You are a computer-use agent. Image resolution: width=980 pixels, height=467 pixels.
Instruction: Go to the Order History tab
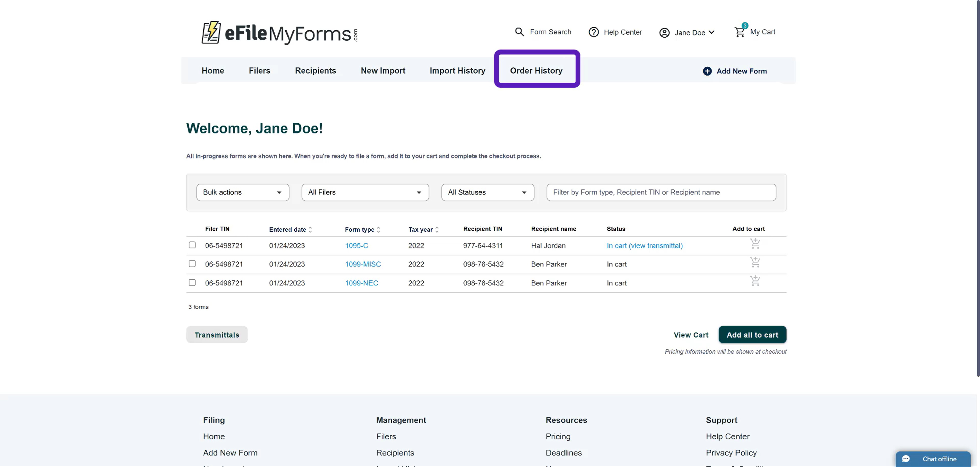[x=536, y=71]
